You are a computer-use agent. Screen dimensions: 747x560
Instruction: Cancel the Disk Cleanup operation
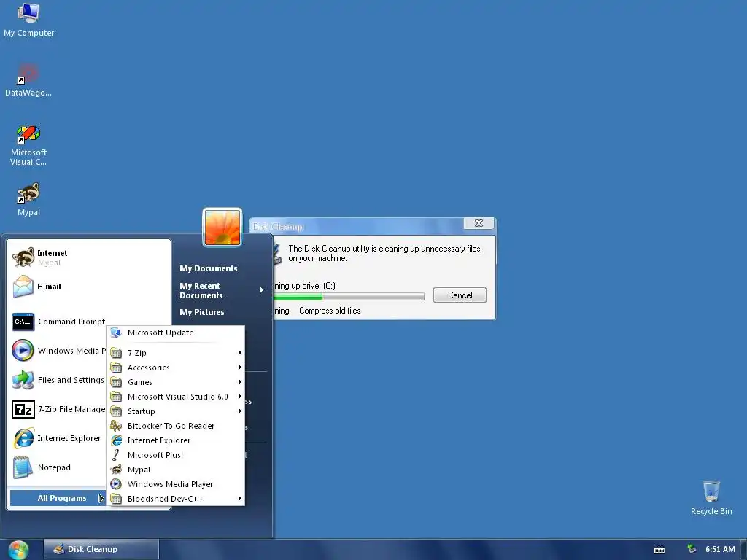coord(460,295)
